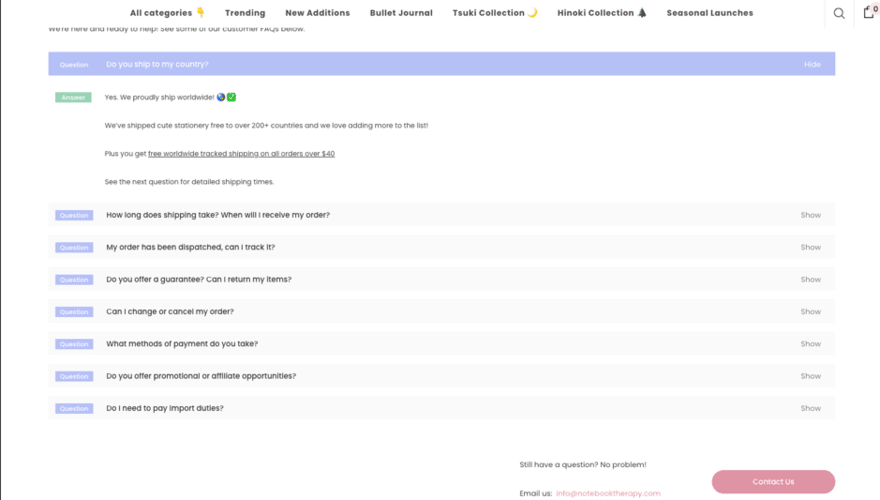Screen dimensions: 880x500
Task: Select Bullet Journal nav item
Action: 401,13
